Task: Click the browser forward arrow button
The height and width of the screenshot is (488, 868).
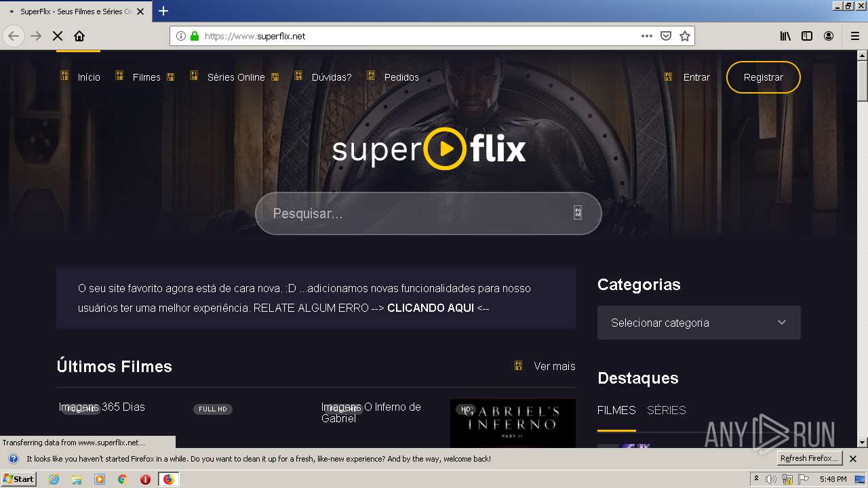Action: pos(36,36)
